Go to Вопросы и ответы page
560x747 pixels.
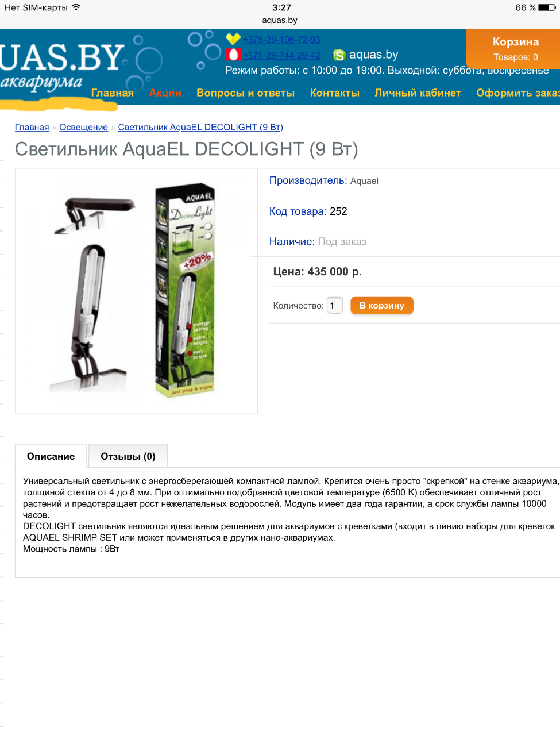click(x=245, y=93)
